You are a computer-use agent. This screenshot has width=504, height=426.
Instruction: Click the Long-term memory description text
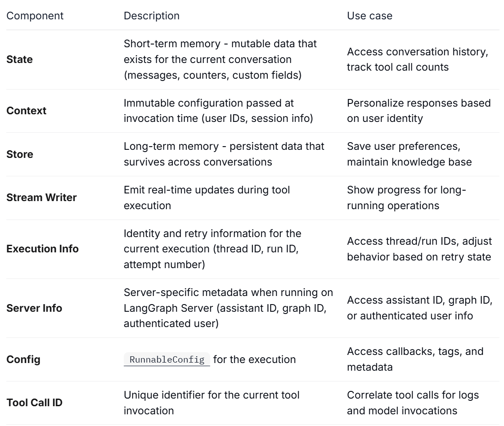point(224,154)
